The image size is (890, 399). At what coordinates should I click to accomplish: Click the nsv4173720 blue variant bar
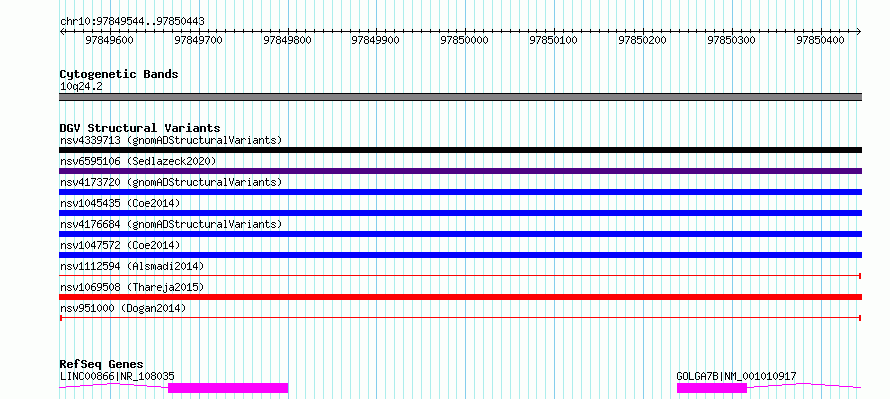460,192
